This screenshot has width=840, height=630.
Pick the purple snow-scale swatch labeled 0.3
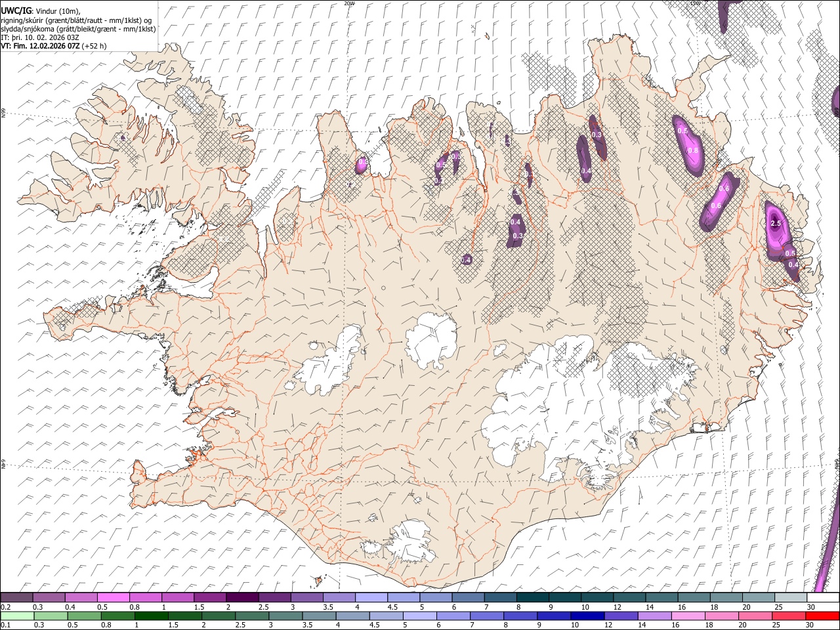pyautogui.click(x=49, y=597)
